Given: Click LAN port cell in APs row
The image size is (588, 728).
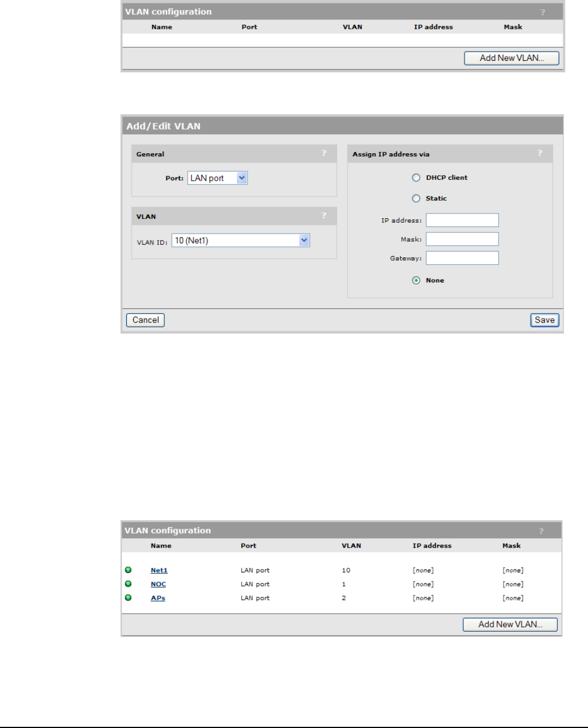Looking at the screenshot, I should pyautogui.click(x=255, y=598).
